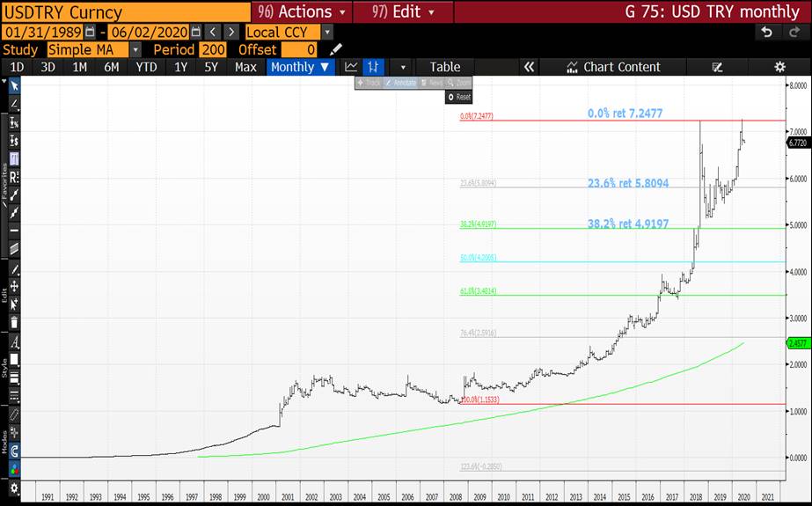Collapse panel with double left chevron
The height and width of the screenshot is (506, 812).
pyautogui.click(x=529, y=67)
